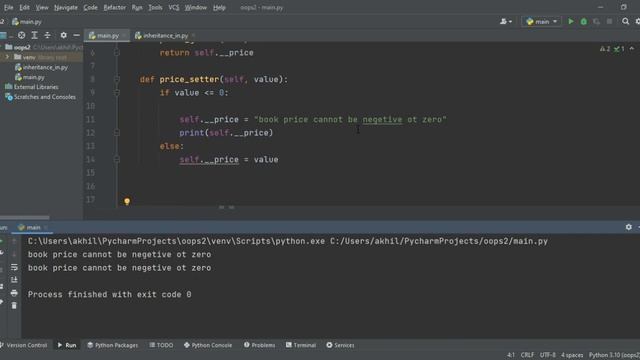This screenshot has width=640, height=360.
Task: Open the user account dropdown icon
Action: (x=506, y=21)
